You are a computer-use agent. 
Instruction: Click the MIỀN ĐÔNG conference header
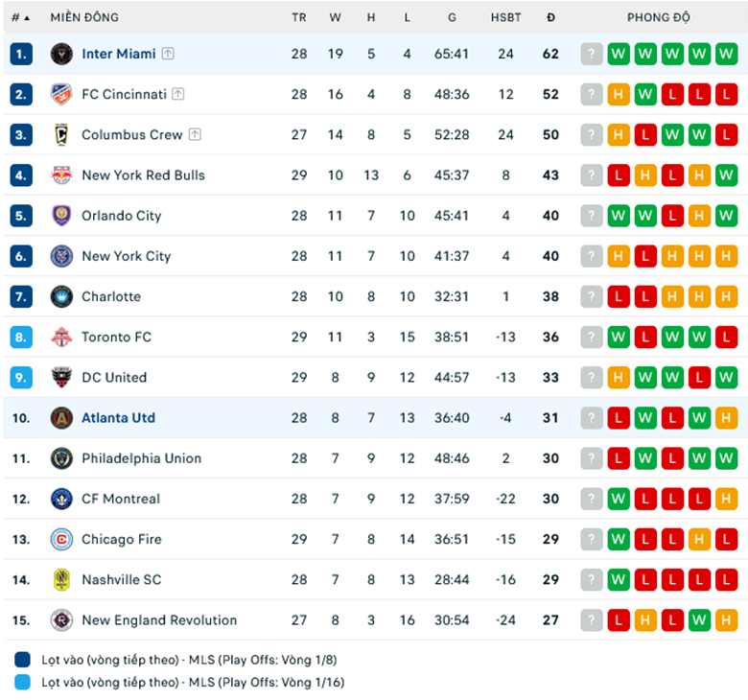click(84, 17)
